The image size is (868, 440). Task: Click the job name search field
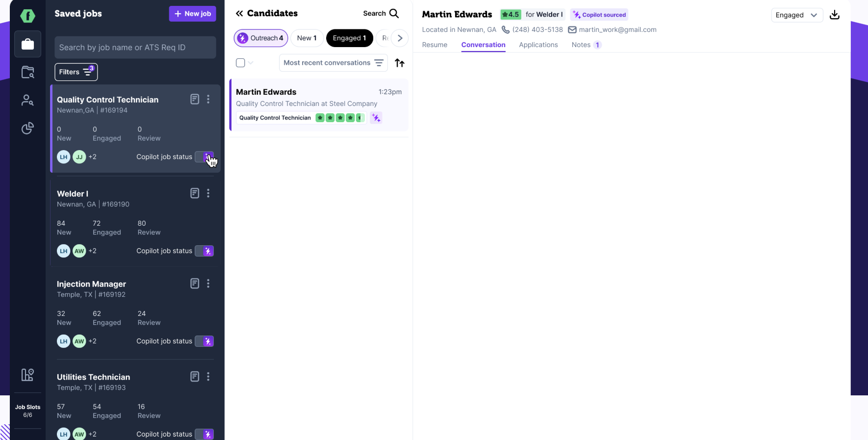pos(135,48)
